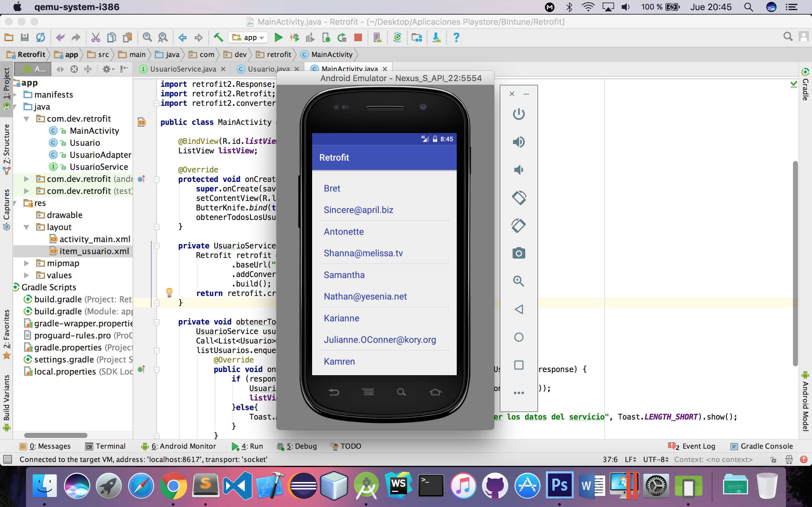Collapse the layout folder in tree

(27, 227)
